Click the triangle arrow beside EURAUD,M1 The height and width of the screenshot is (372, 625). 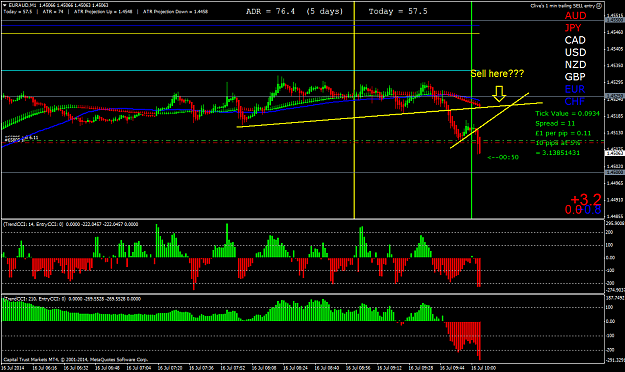[x=5, y=5]
